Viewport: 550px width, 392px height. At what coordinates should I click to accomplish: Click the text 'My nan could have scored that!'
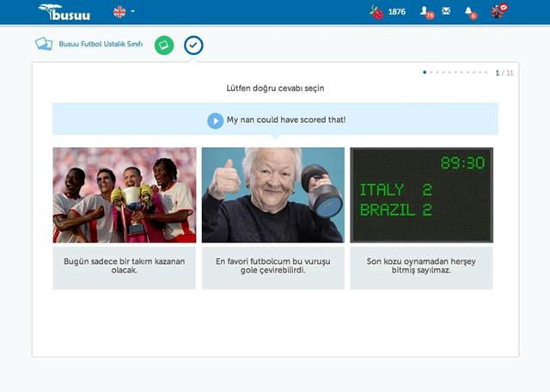(286, 120)
